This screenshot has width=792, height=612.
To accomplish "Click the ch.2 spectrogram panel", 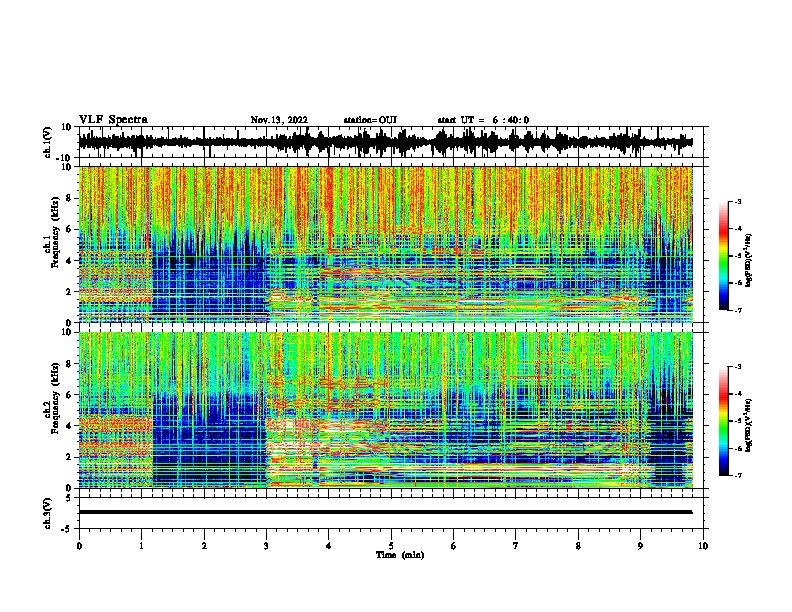I will click(x=386, y=410).
